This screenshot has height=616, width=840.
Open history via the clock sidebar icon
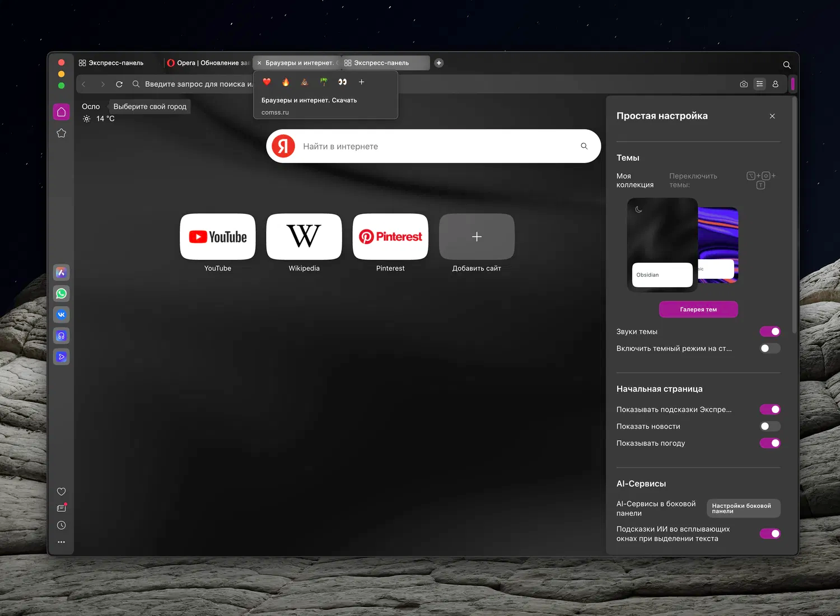click(62, 525)
